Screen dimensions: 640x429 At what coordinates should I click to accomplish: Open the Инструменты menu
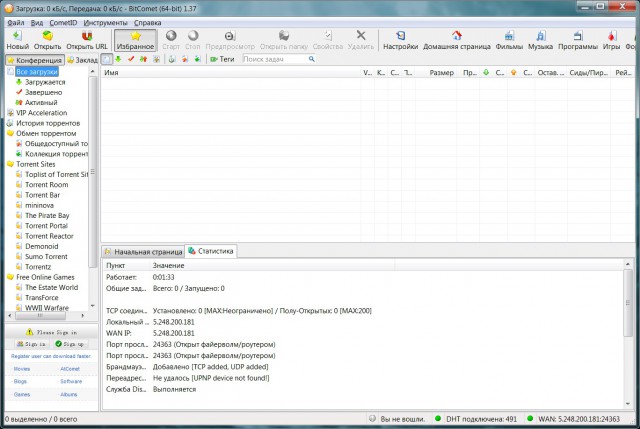[105, 23]
